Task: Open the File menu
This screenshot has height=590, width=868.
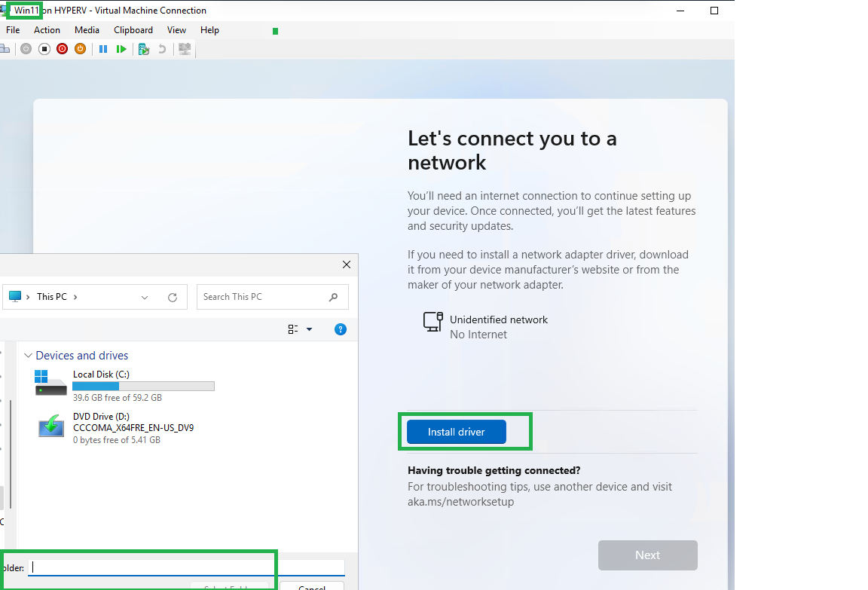Action: click(x=13, y=30)
